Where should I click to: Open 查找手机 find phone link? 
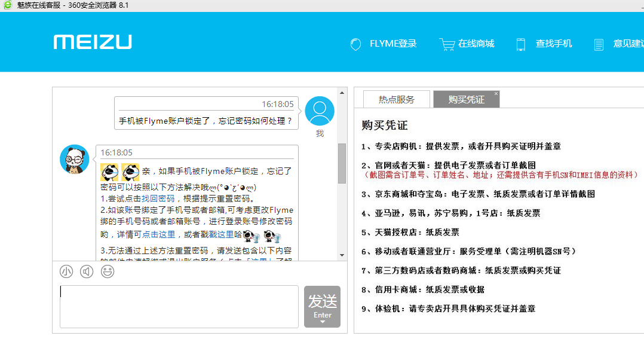point(554,44)
